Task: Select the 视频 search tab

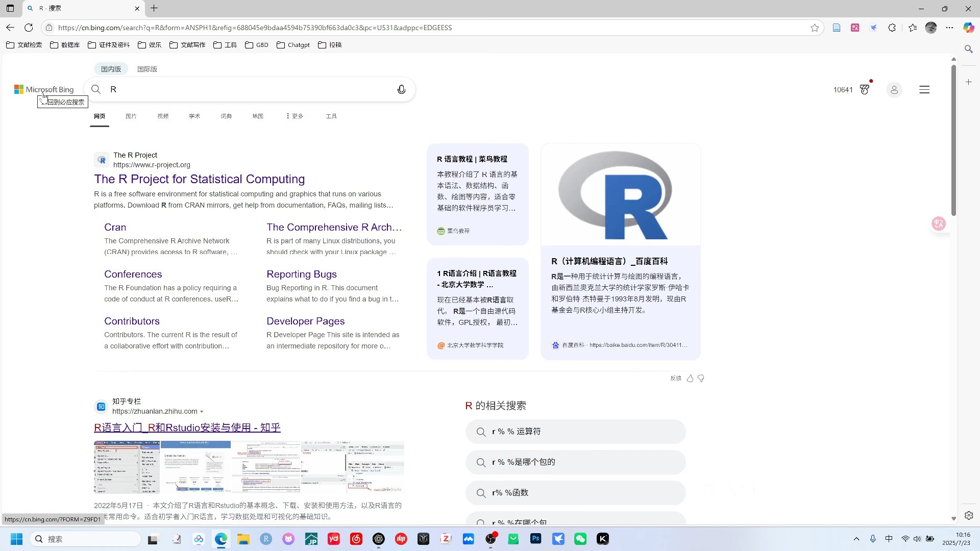Action: click(163, 116)
